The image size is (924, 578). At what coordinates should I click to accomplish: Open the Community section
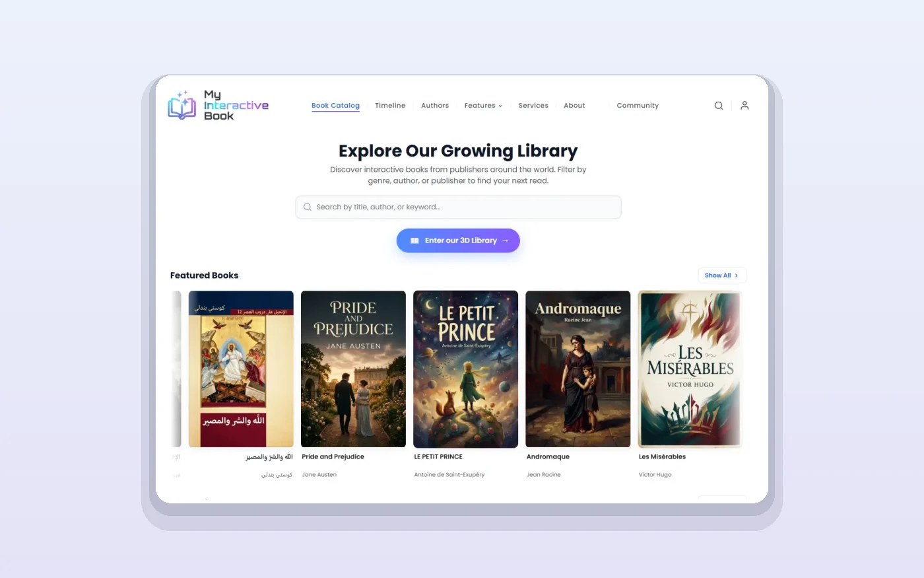(638, 106)
